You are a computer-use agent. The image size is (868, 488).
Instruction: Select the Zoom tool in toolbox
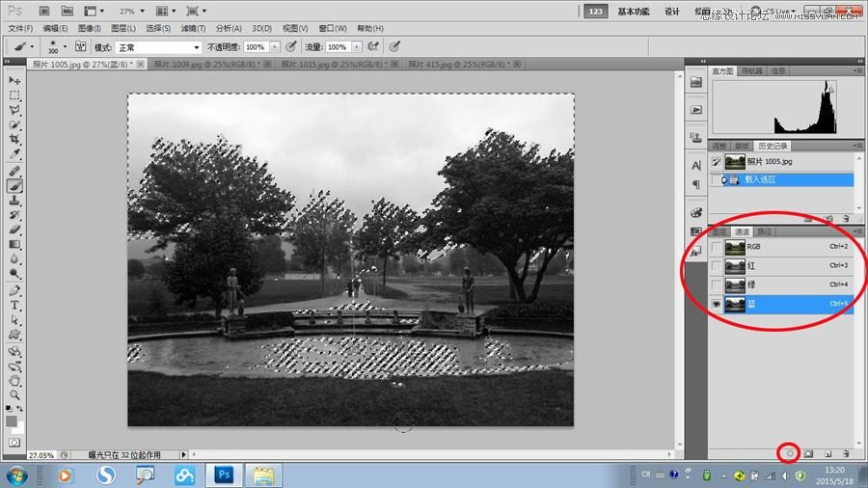tap(14, 394)
